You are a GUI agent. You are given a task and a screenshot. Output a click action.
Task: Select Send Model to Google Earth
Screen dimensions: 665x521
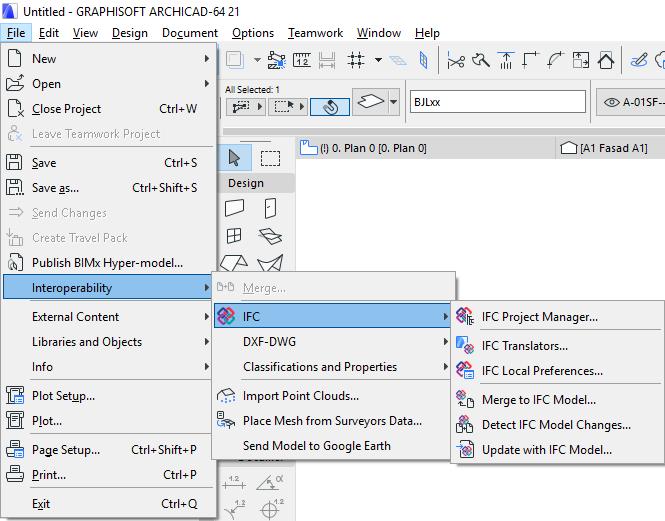(332, 445)
